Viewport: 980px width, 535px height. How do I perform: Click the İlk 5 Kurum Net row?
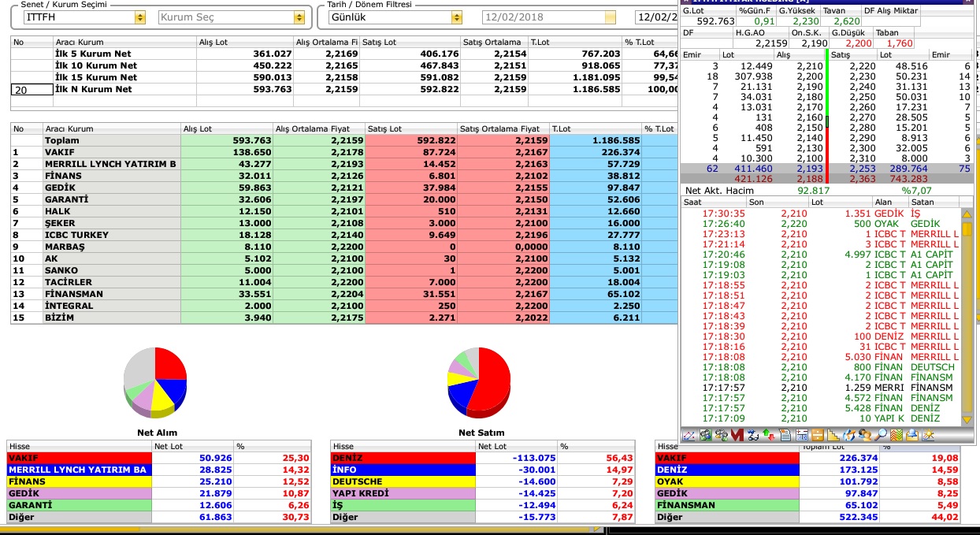tap(344, 54)
